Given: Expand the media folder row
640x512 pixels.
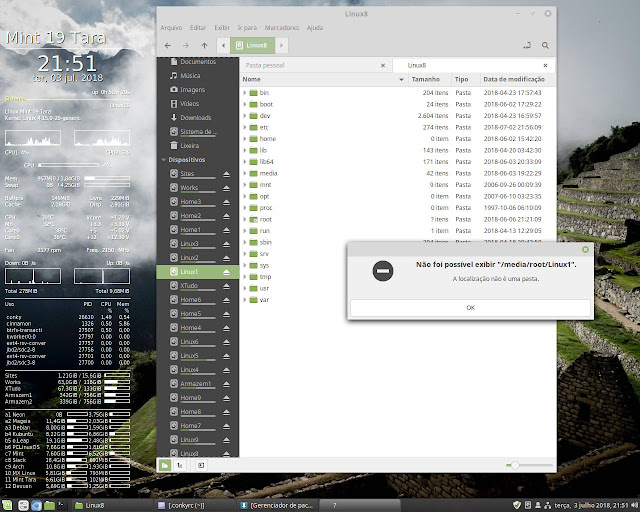Looking at the screenshot, I should 244,173.
